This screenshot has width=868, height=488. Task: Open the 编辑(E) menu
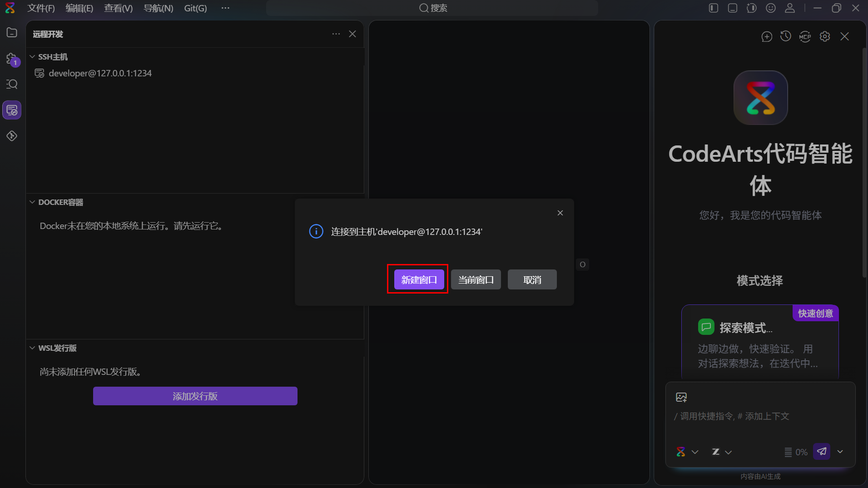click(x=79, y=8)
